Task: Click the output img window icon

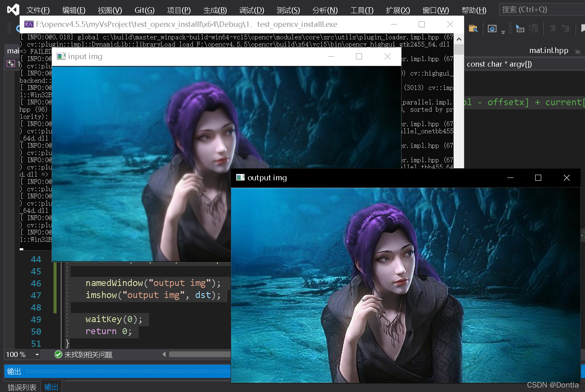Action: (x=240, y=178)
